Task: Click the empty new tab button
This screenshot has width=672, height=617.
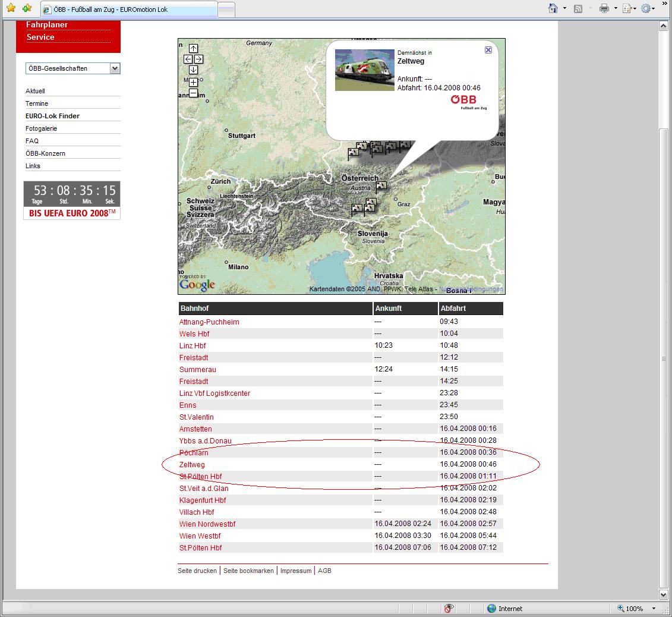Action: coord(226,10)
